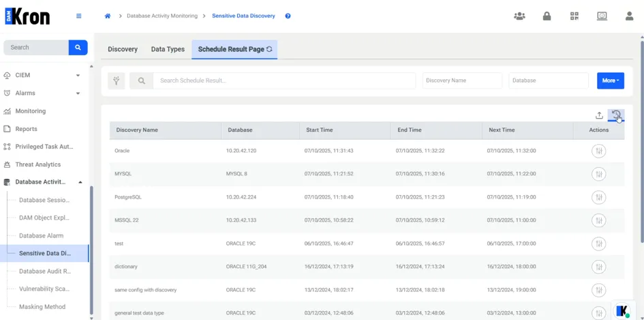Sort by Start Time column header
The width and height of the screenshot is (644, 320).
pos(345,130)
